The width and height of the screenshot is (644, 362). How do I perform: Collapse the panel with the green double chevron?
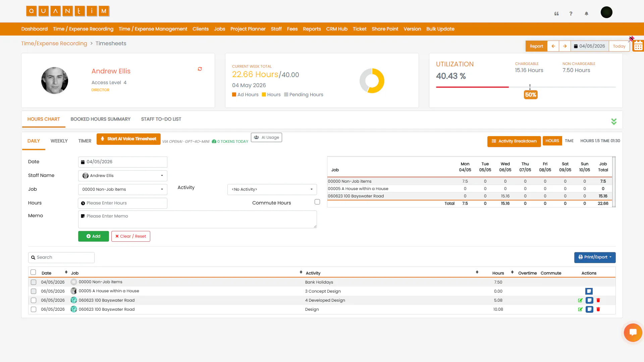614,122
